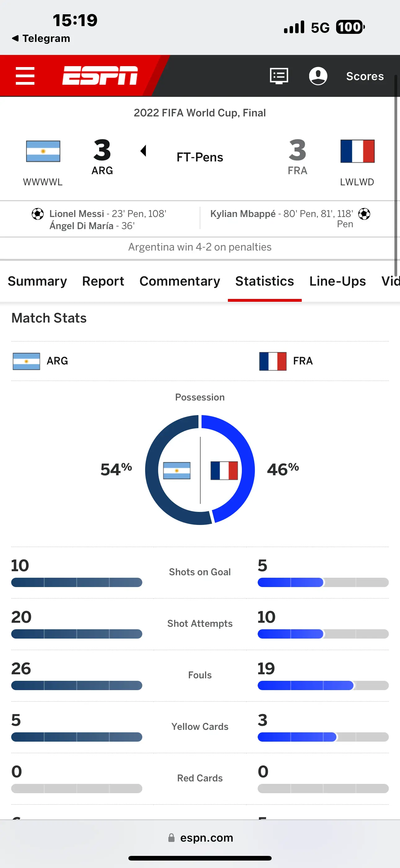Open the ESPN hamburger menu

25,76
